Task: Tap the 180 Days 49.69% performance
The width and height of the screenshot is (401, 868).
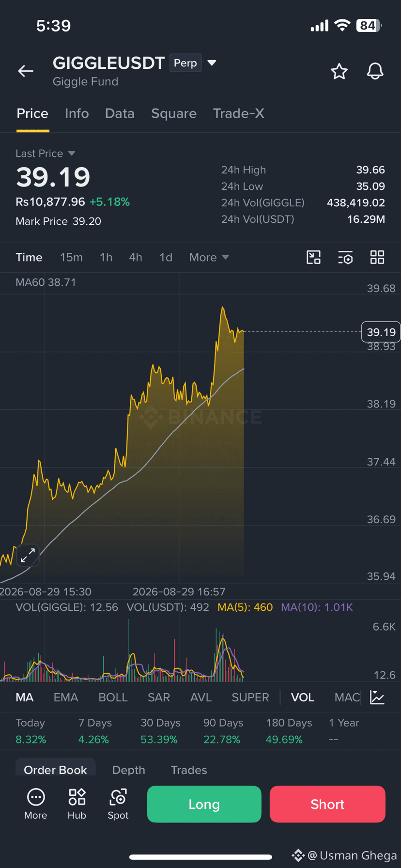Action: pyautogui.click(x=289, y=731)
